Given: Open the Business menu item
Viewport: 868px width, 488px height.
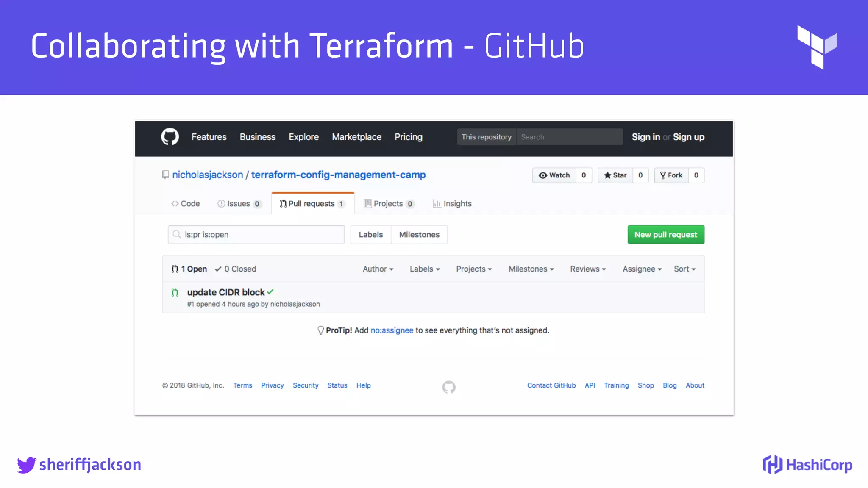Looking at the screenshot, I should tap(258, 137).
